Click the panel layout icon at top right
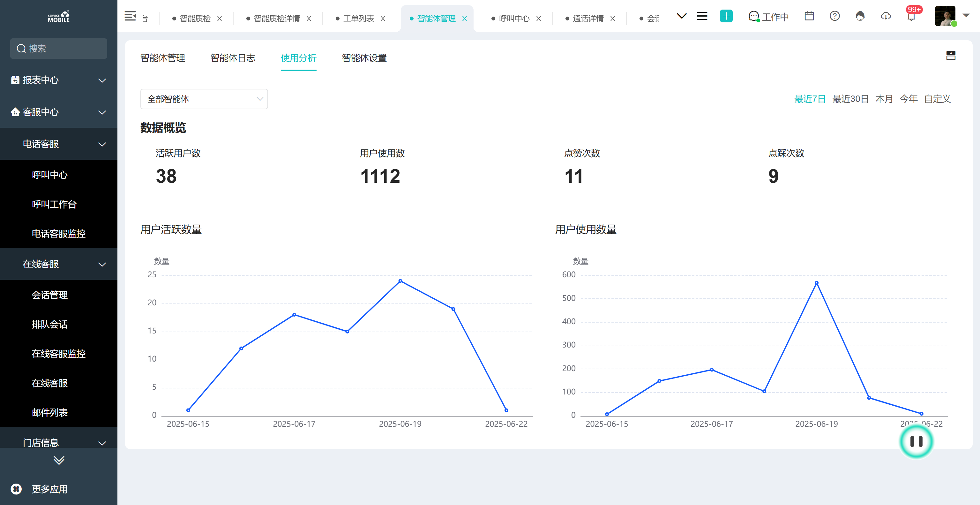The image size is (980, 505). (951, 56)
